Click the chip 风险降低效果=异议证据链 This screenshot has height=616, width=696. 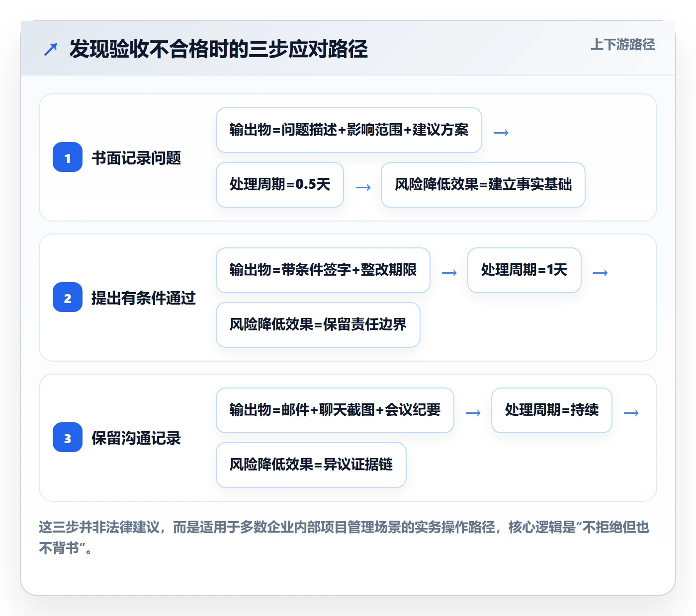point(311,465)
